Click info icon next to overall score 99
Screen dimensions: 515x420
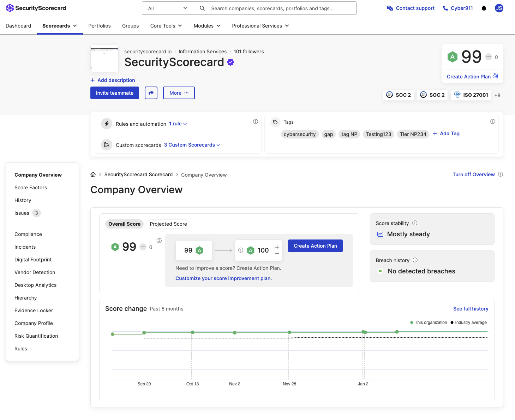click(x=159, y=241)
